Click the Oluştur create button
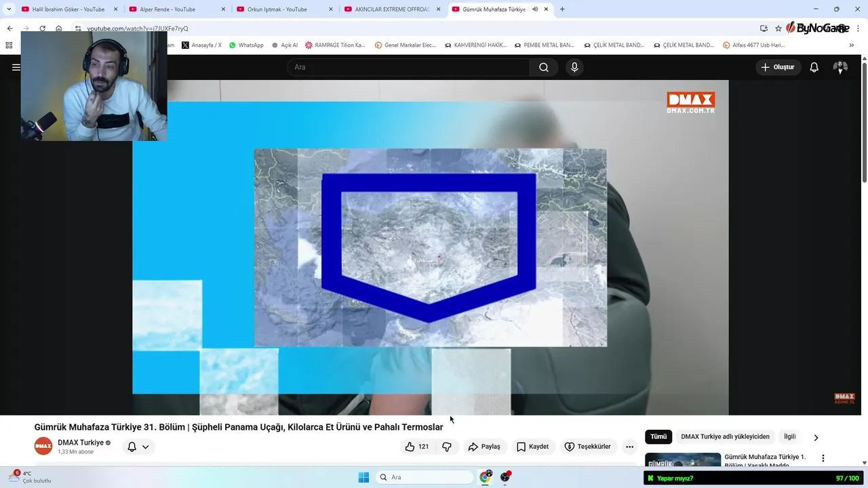 tap(778, 67)
